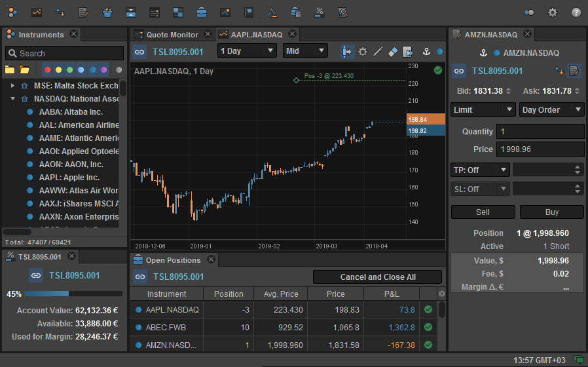This screenshot has width=588, height=367.
Task: Click the eraser tool in chart toolbar
Action: 393,51
